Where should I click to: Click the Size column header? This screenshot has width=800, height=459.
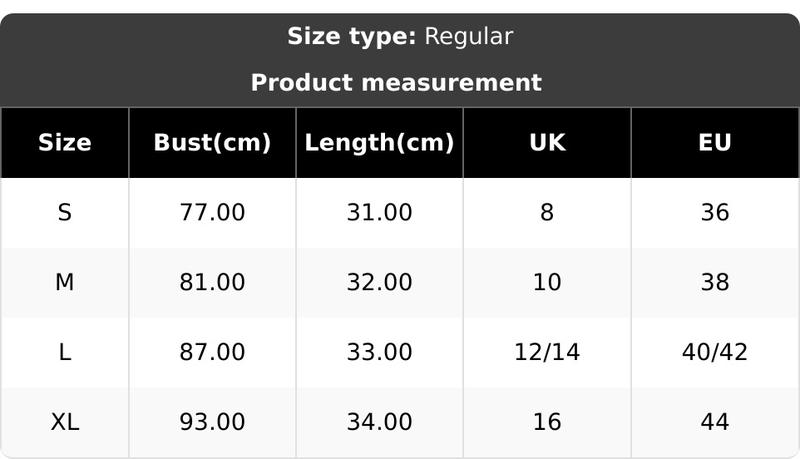[x=65, y=143]
